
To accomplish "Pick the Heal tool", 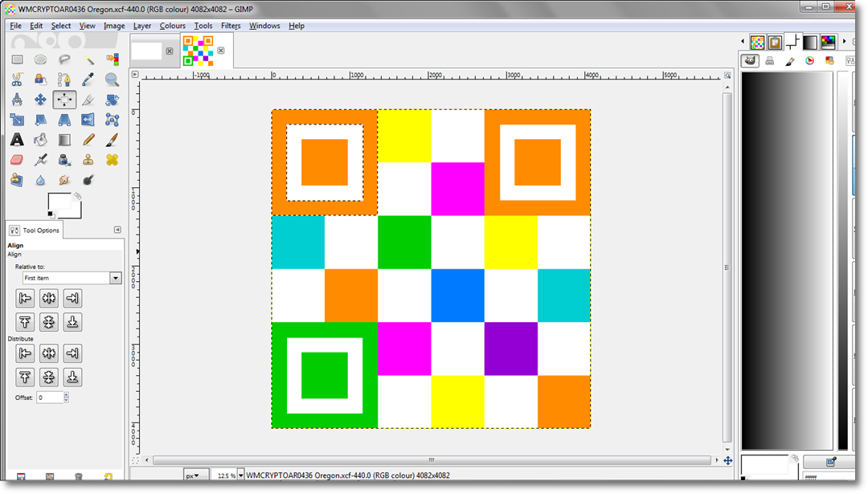I will [x=112, y=160].
